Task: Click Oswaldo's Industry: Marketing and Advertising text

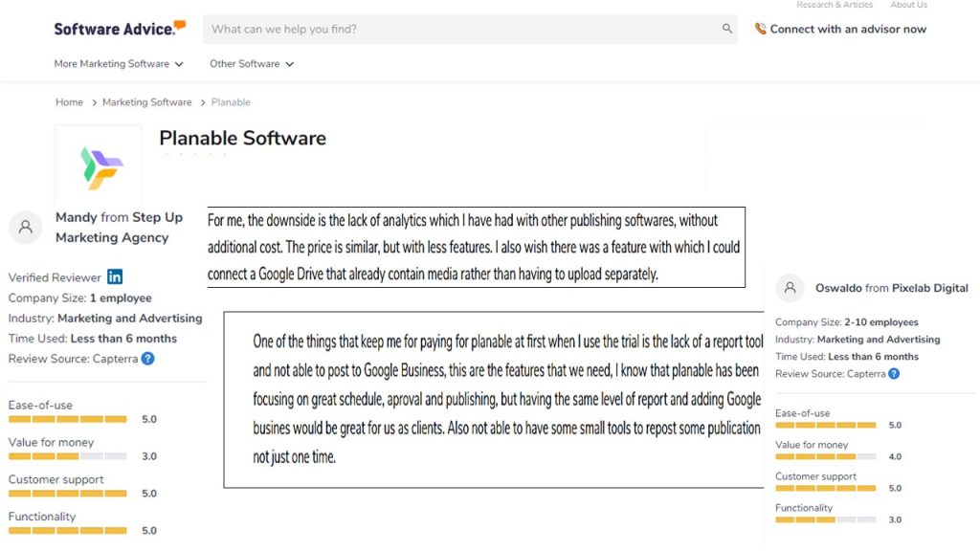Action: (x=857, y=340)
